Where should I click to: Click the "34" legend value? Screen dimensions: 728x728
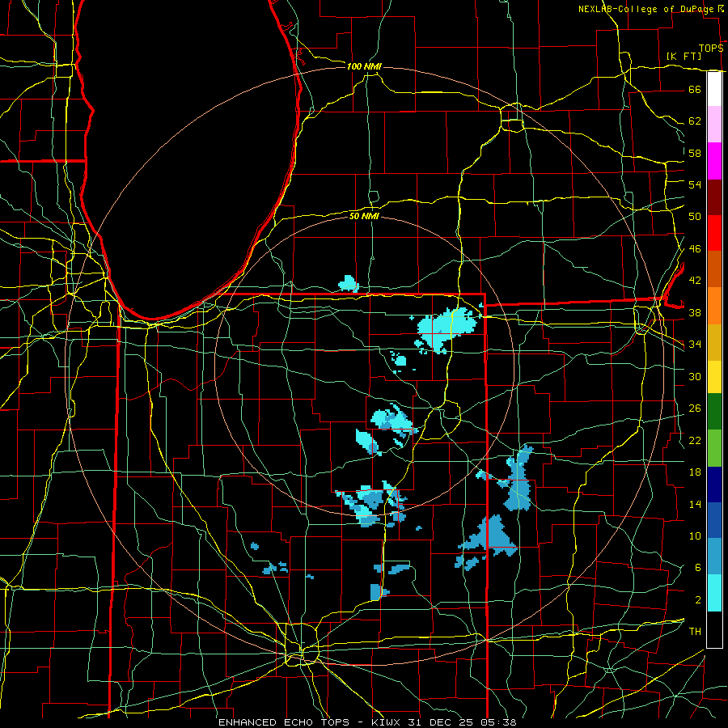(x=695, y=345)
